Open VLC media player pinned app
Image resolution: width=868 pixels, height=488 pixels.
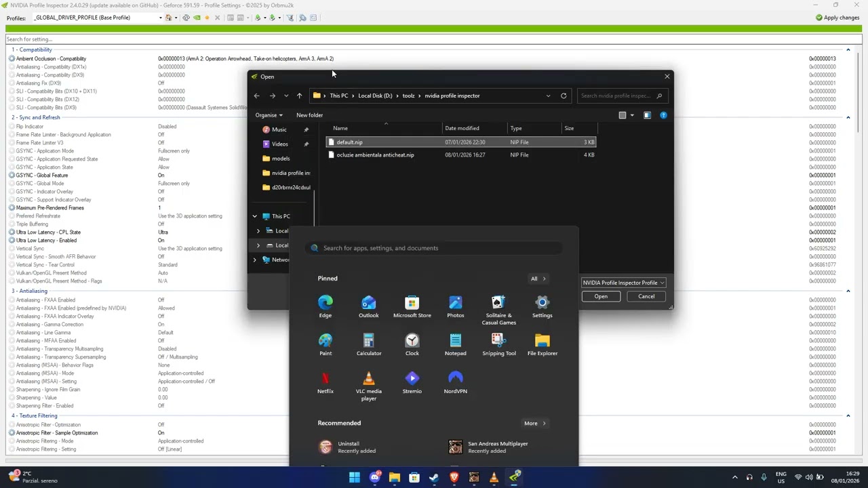pyautogui.click(x=369, y=386)
